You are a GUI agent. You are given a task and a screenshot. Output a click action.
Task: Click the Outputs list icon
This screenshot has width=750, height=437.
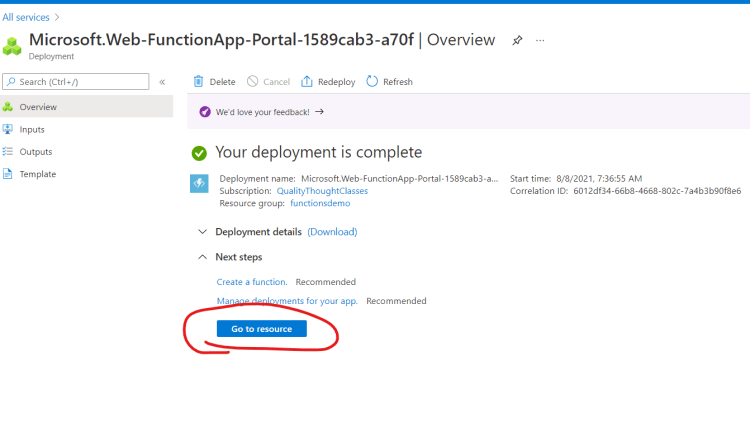(x=8, y=152)
